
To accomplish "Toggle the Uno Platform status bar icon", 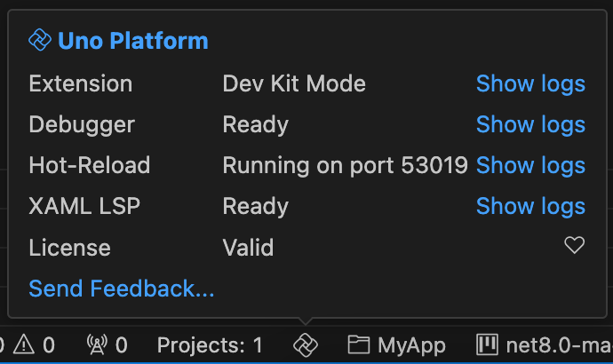I will pos(306,345).
